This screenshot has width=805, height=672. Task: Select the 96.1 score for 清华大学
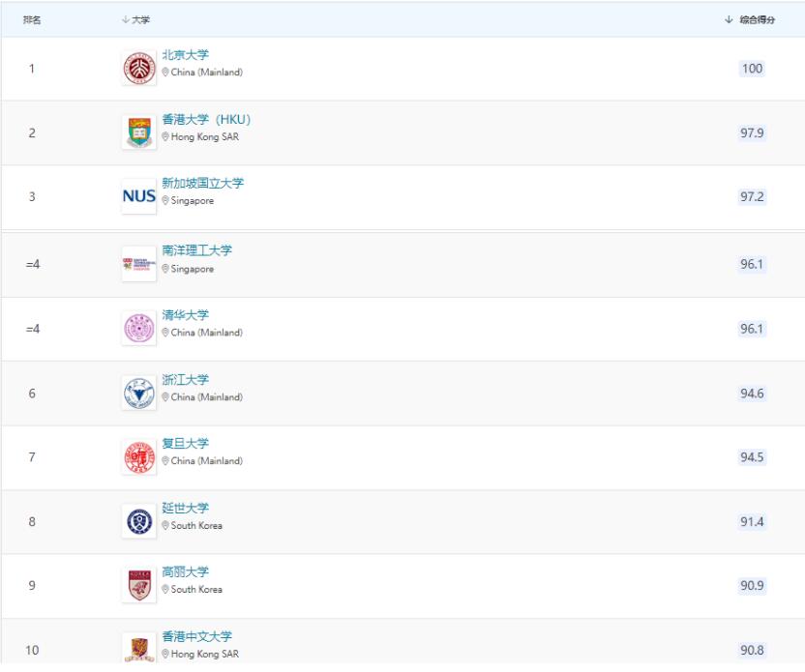(x=752, y=329)
